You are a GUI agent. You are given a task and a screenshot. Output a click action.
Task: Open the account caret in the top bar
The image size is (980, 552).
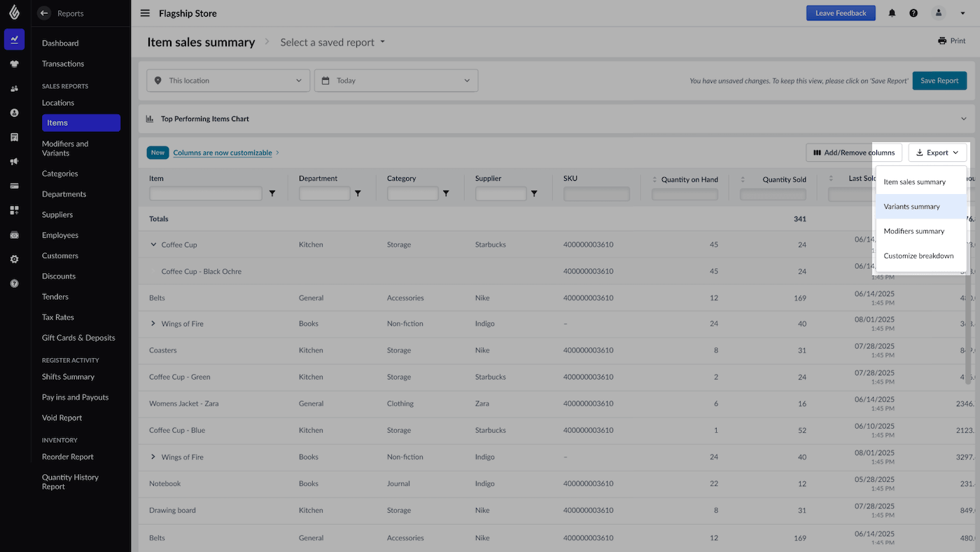(963, 13)
